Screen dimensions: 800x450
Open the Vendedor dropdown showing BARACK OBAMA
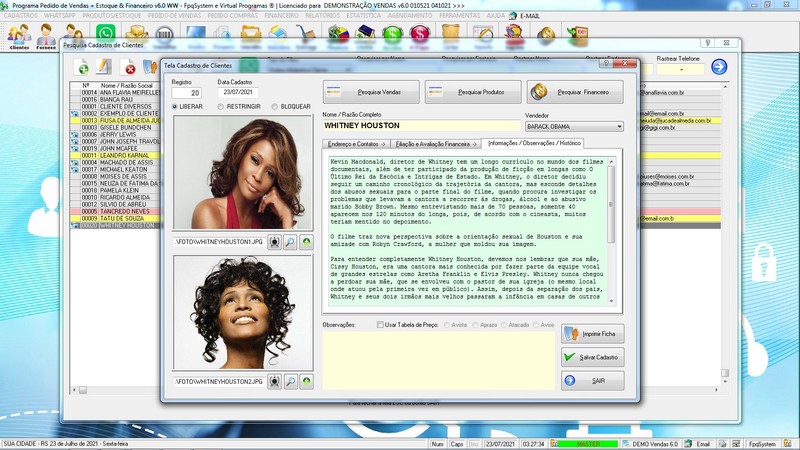(574, 126)
